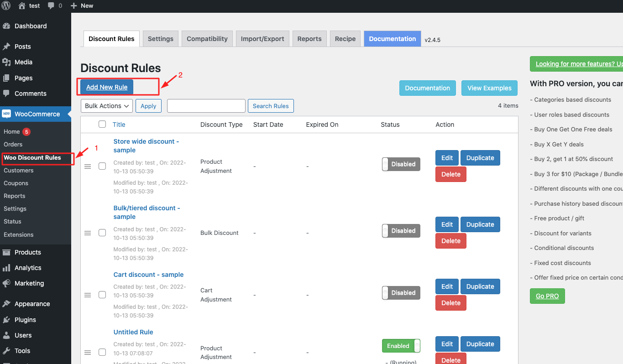Check the select-all checkbox in the header

[x=102, y=124]
